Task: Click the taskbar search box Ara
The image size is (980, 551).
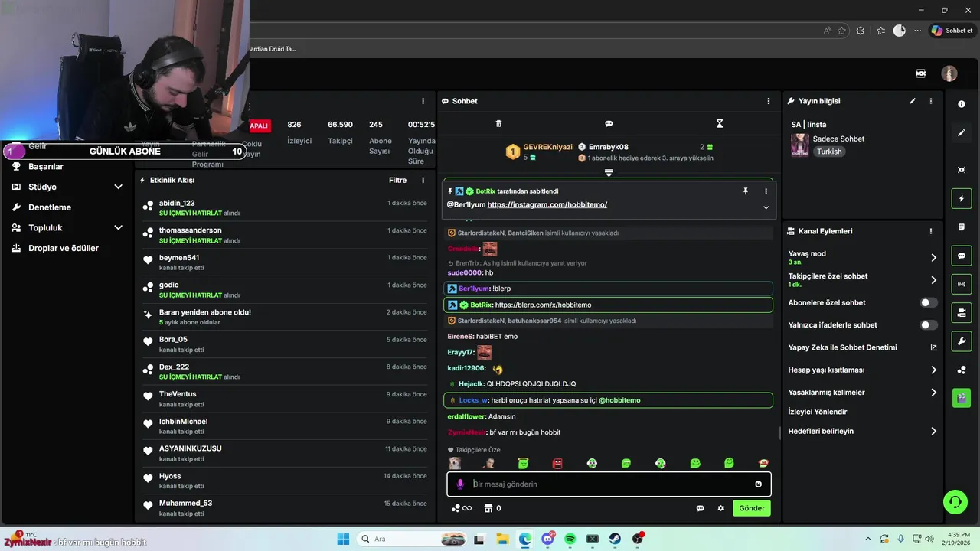Action: point(410,539)
